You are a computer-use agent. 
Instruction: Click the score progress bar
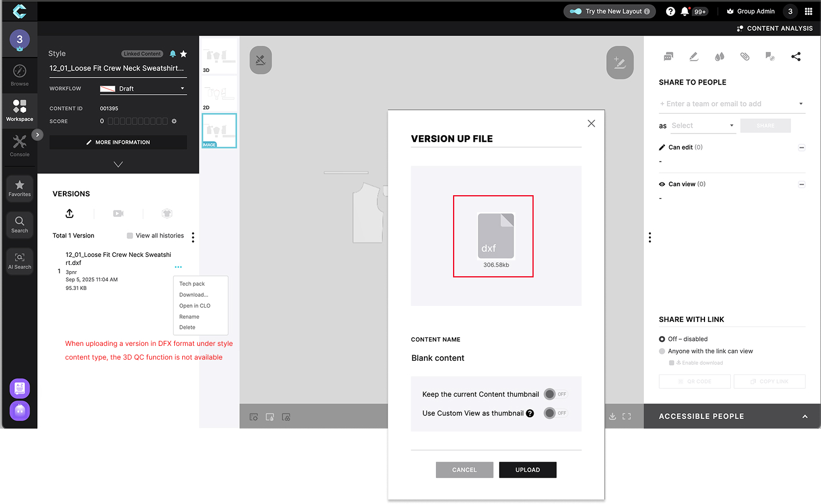tap(137, 121)
